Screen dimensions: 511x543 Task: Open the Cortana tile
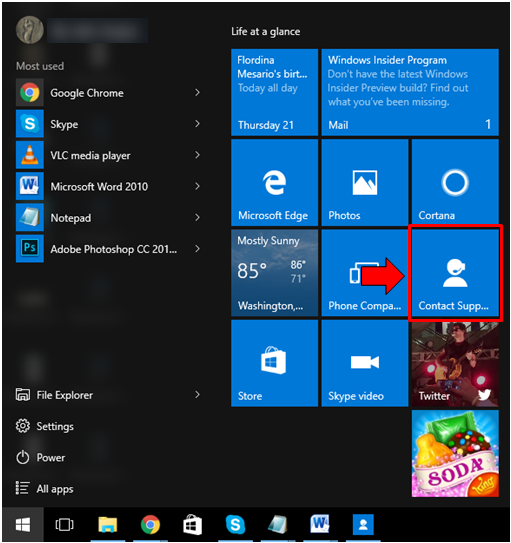point(455,183)
